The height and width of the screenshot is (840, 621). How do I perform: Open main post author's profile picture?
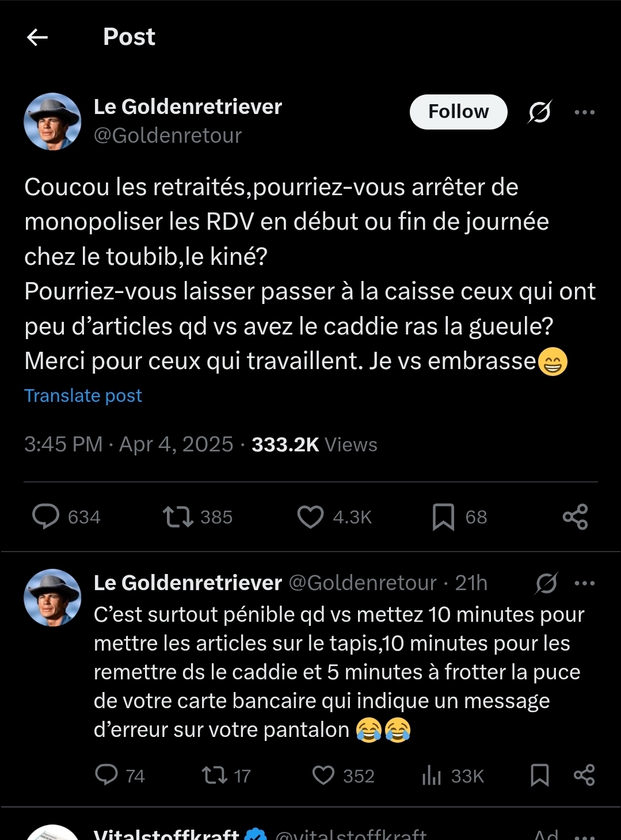(52, 121)
